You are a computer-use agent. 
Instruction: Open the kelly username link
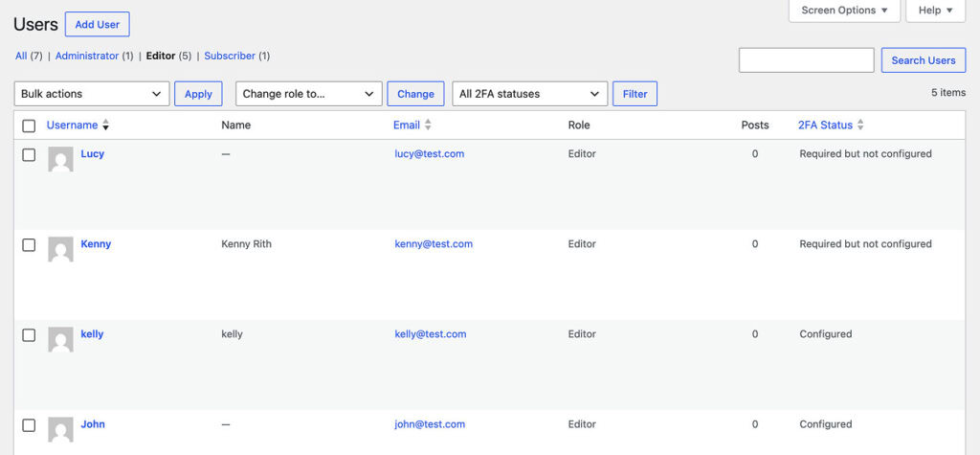[x=92, y=333]
